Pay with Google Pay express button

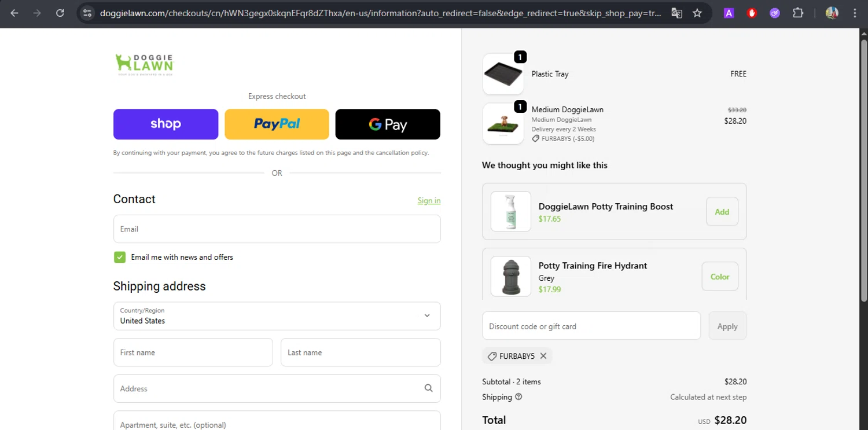pos(388,124)
